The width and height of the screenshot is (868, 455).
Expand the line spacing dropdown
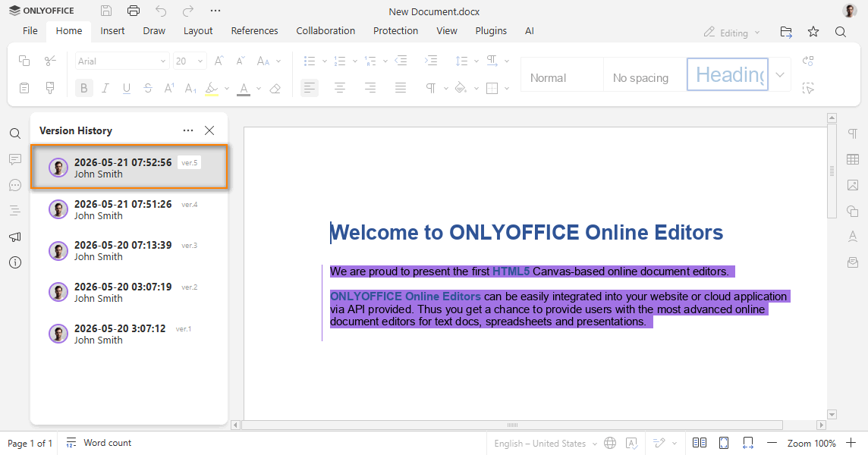coord(476,61)
